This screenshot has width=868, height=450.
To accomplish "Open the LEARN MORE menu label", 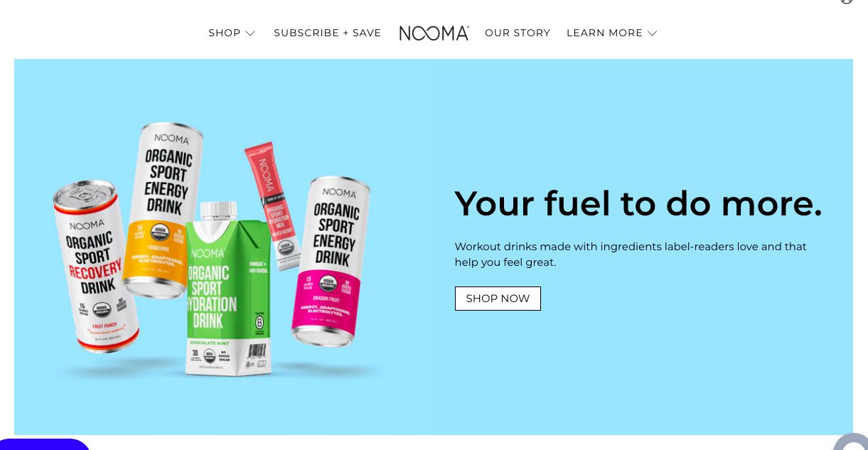I will click(604, 33).
